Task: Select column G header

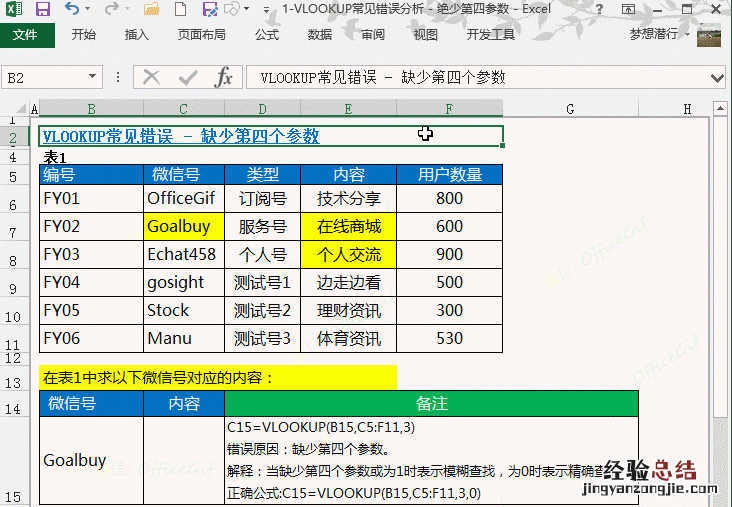Action: click(568, 108)
